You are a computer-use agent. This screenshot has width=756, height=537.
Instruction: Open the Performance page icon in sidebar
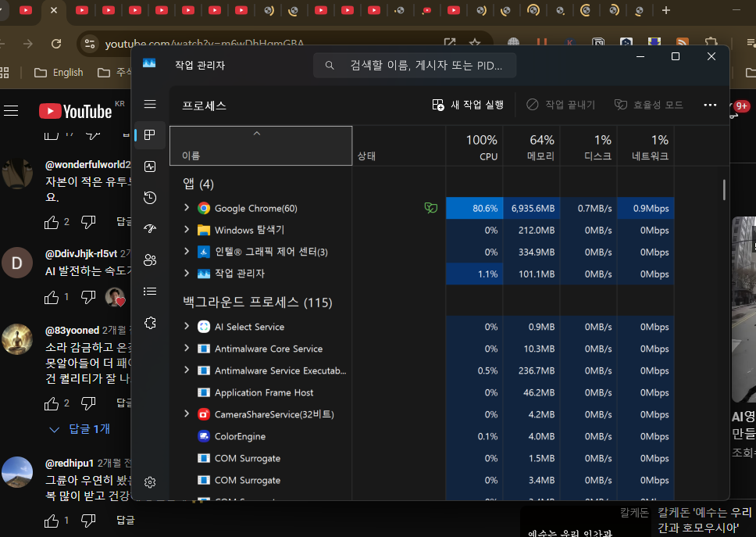[x=150, y=166]
